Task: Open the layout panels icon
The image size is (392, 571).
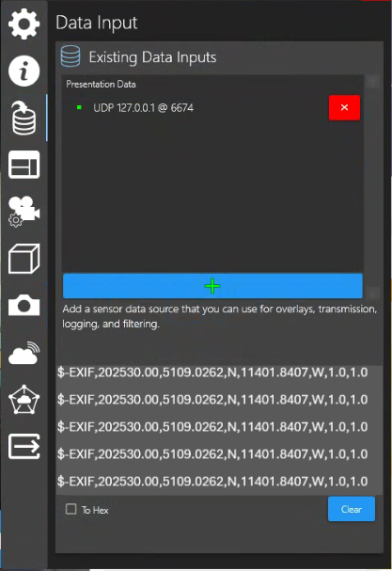Action: coord(24,165)
